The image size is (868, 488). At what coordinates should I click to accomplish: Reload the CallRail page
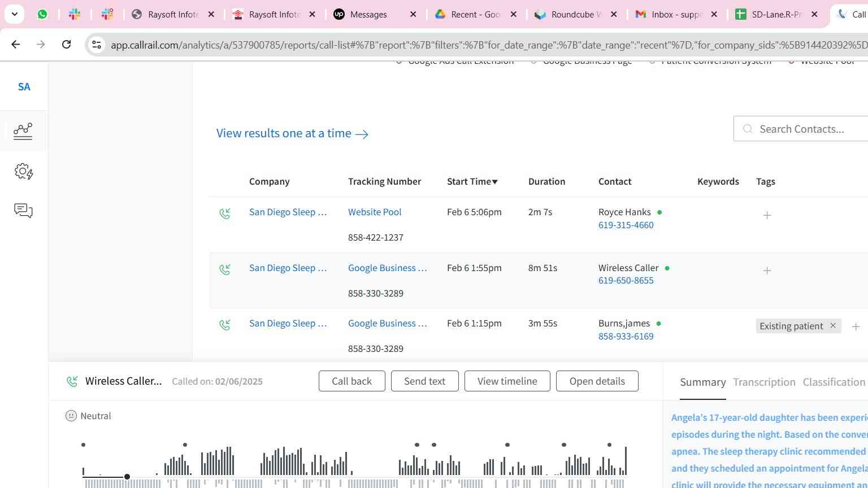point(66,44)
